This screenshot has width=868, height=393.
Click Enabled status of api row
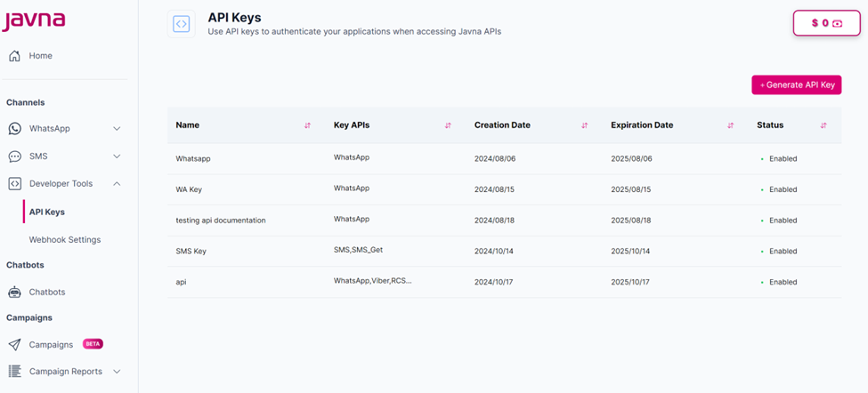click(x=783, y=282)
